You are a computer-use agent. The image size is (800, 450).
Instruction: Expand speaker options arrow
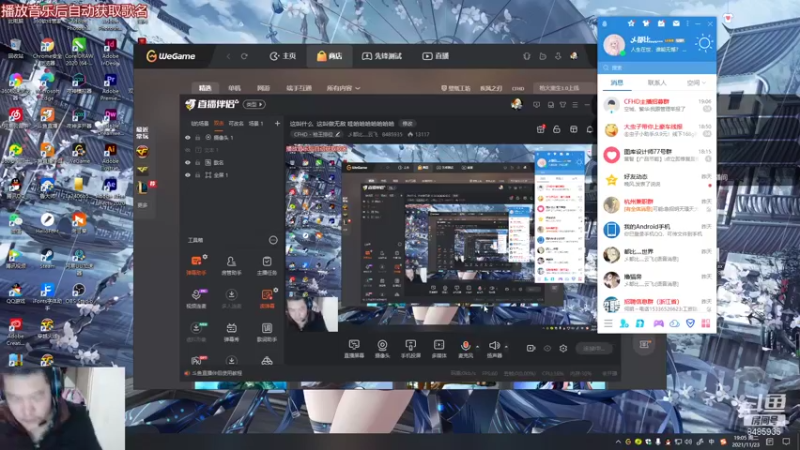506,347
